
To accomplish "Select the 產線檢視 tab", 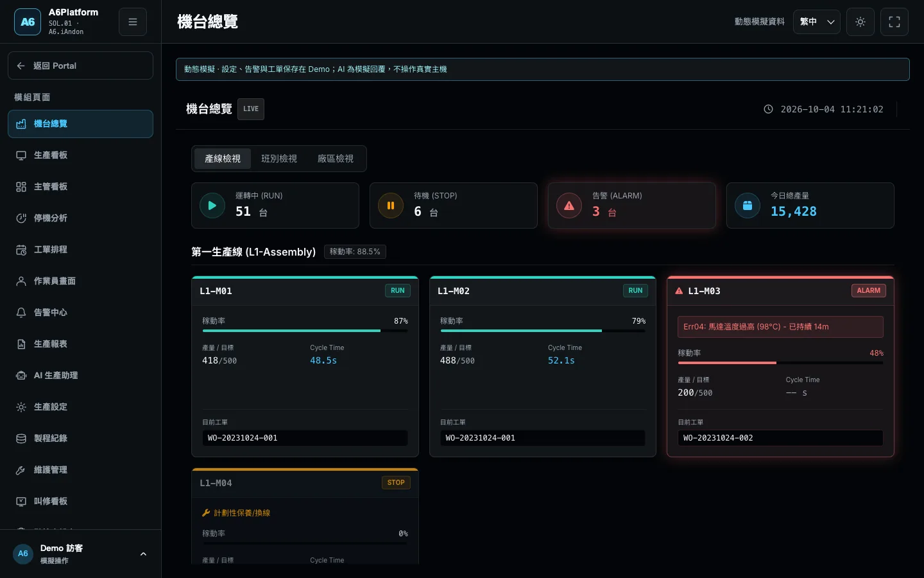I will (x=223, y=159).
